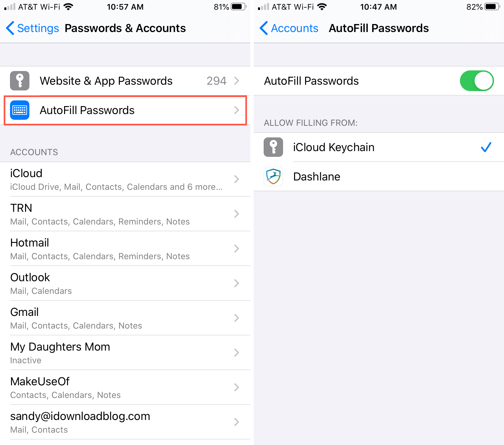Choose Dashlane as the filling source
Image resolution: width=504 pixels, height=445 pixels.
coord(379,176)
